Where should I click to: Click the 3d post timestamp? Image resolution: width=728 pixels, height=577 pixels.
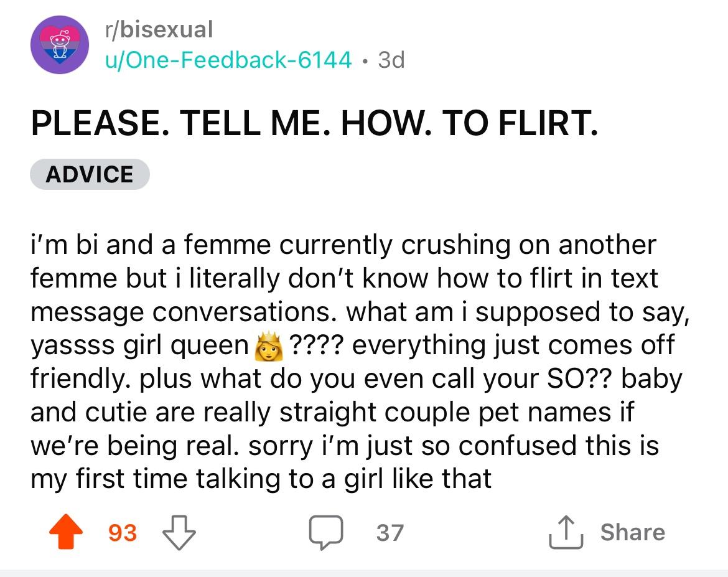(x=391, y=60)
